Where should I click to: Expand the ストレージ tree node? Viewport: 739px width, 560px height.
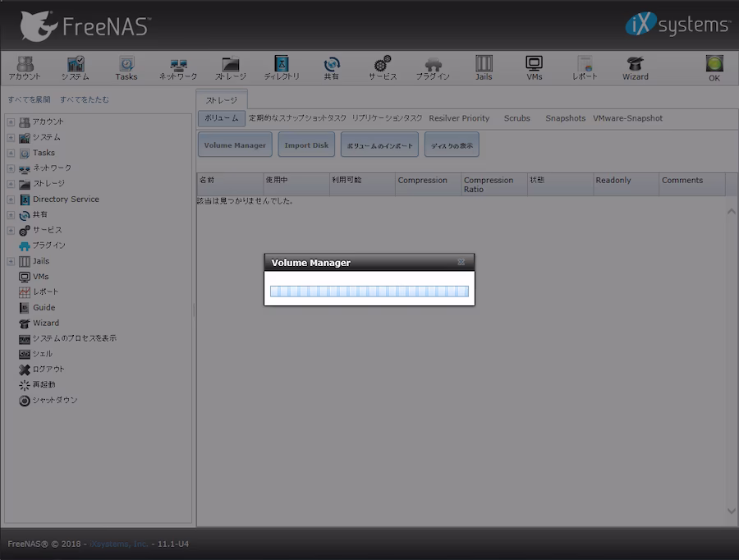pos(11,184)
